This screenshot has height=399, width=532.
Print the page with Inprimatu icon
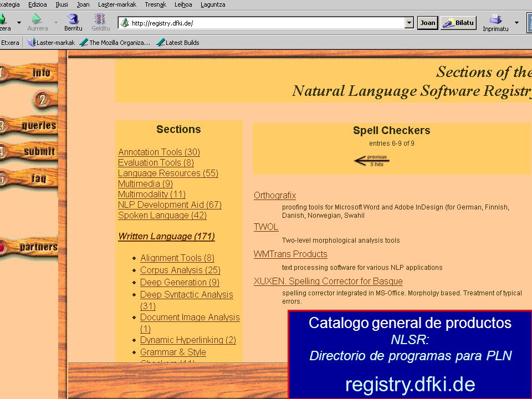pos(495,19)
